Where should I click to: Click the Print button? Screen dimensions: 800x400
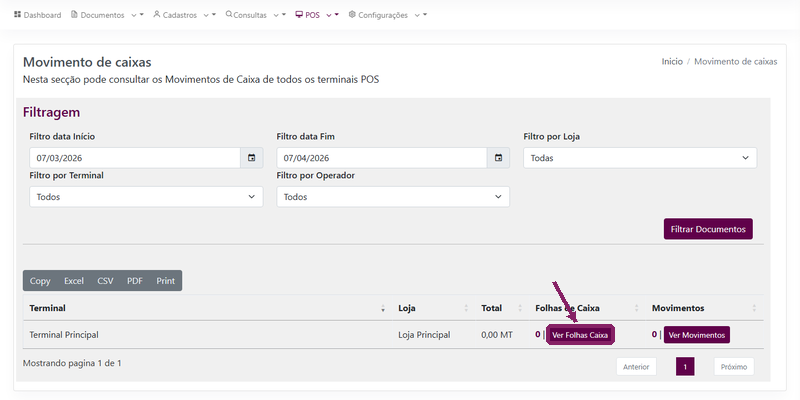coord(166,281)
